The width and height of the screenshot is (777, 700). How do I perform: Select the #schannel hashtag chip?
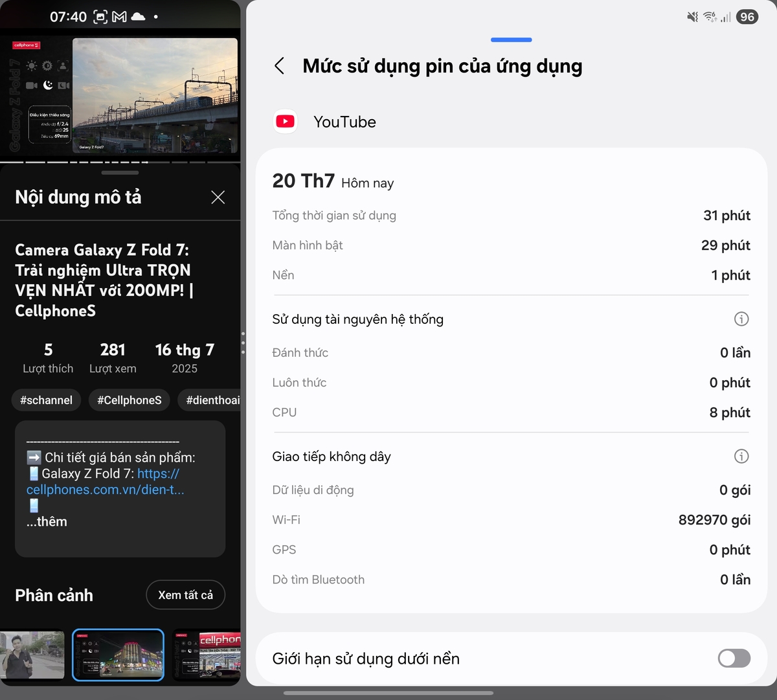coord(46,400)
